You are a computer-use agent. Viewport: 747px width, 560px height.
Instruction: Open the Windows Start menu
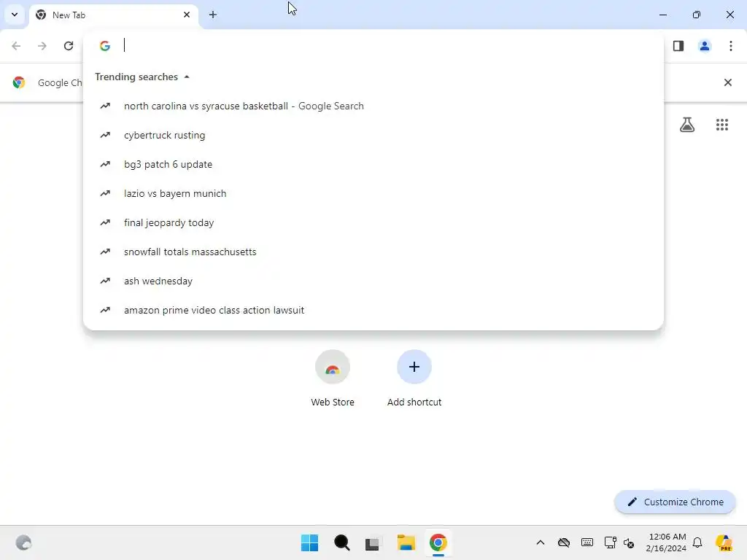point(309,542)
